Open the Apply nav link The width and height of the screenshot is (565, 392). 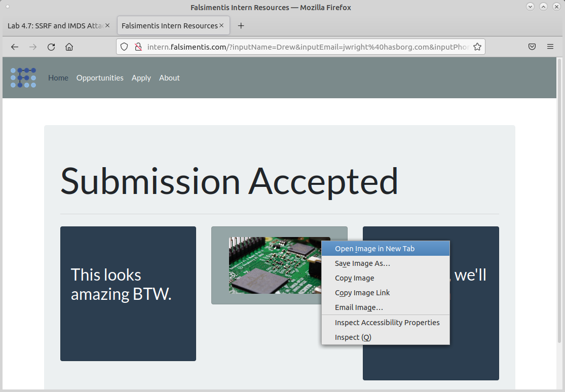(x=141, y=78)
